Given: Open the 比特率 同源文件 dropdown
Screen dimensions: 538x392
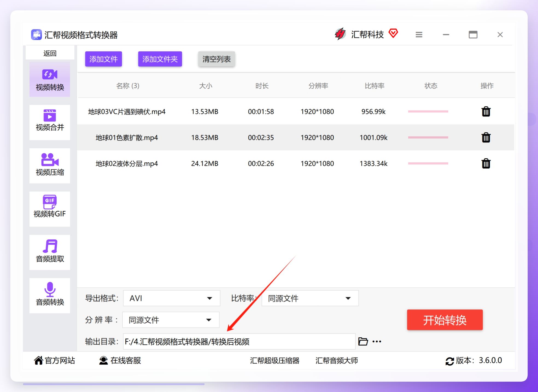Looking at the screenshot, I should tap(310, 298).
